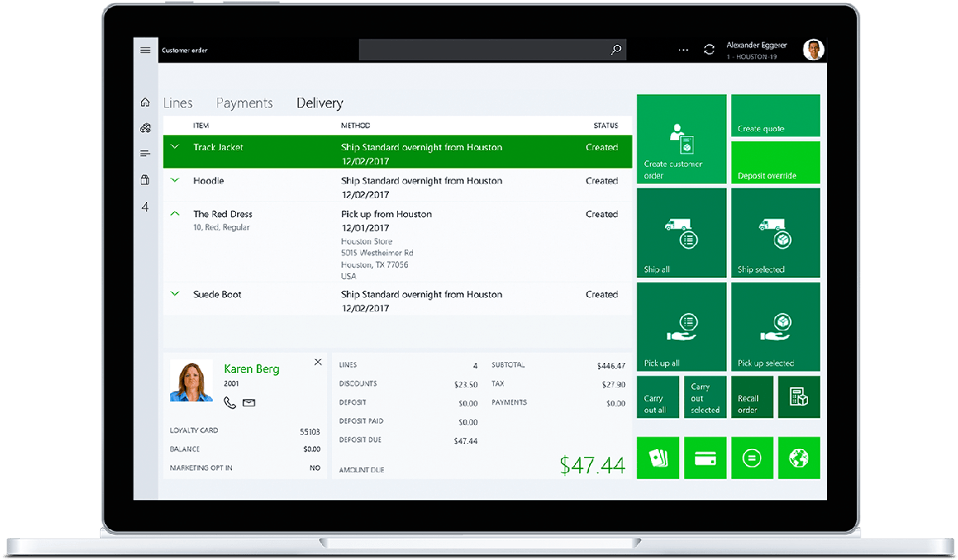
Task: Click the exact amount payment icon
Action: click(x=752, y=457)
